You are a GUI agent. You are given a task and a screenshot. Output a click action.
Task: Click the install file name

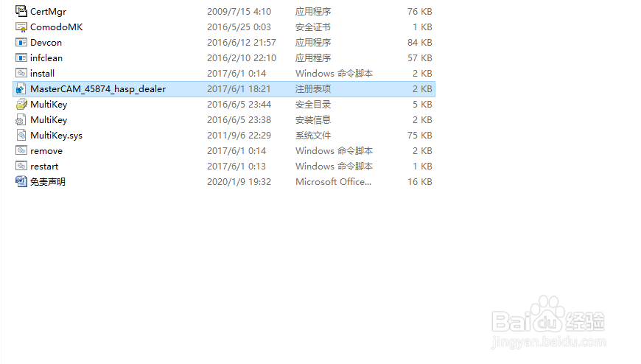pos(42,74)
